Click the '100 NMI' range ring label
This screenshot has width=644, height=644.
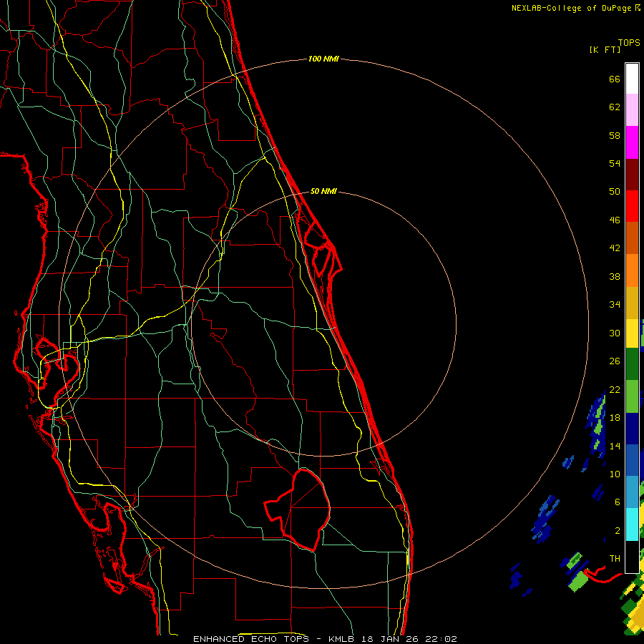point(323,59)
